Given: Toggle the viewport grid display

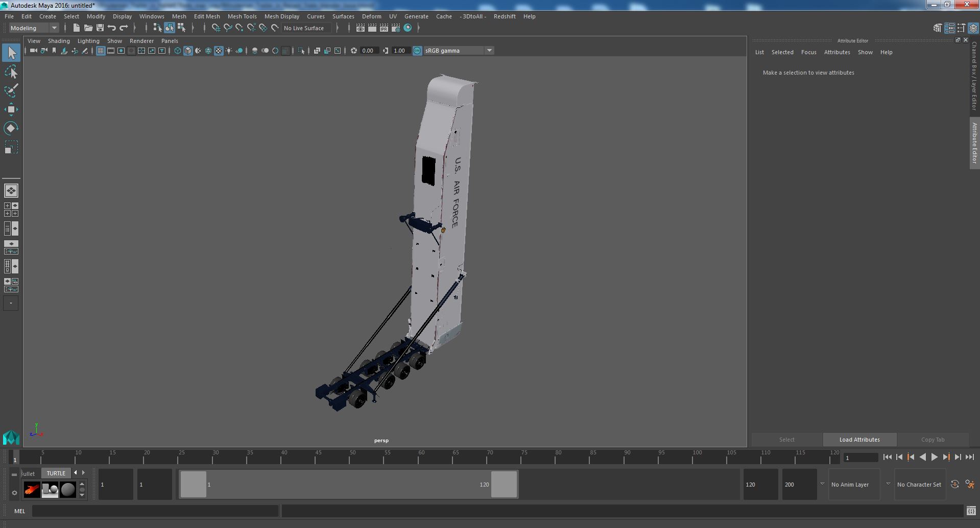Looking at the screenshot, I should (x=101, y=51).
